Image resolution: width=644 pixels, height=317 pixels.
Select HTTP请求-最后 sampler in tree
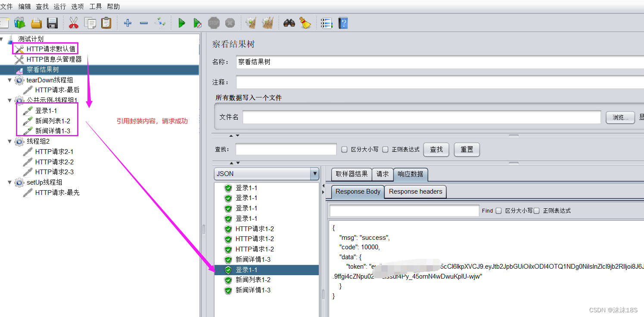click(57, 90)
